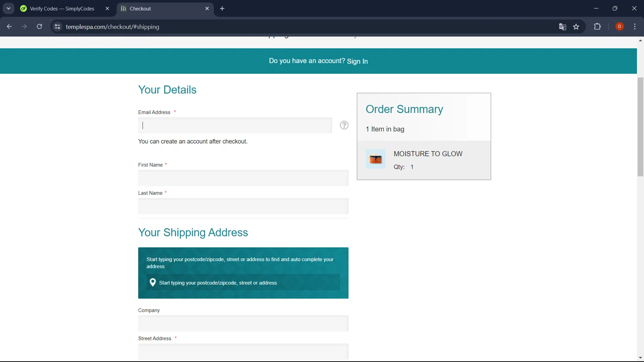Minimize the browser window

596,9
